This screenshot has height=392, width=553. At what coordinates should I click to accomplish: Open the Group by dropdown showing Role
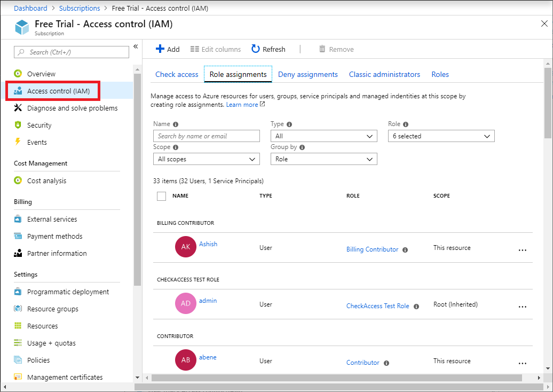coord(324,159)
